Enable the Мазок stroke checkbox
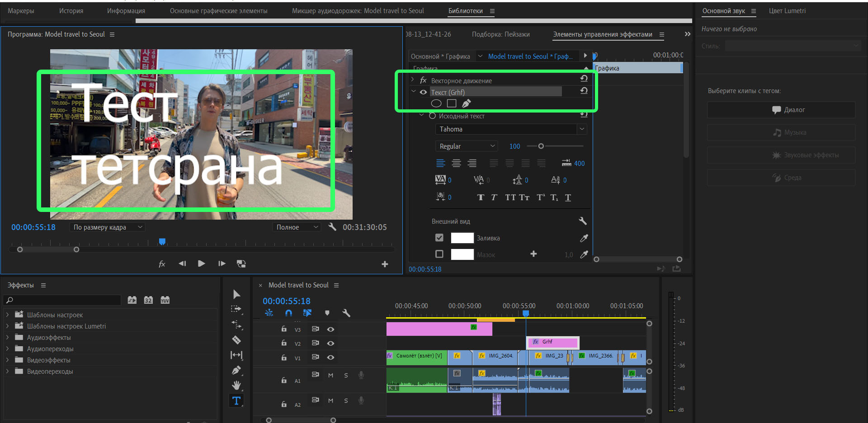The height and width of the screenshot is (423, 868). pos(439,254)
